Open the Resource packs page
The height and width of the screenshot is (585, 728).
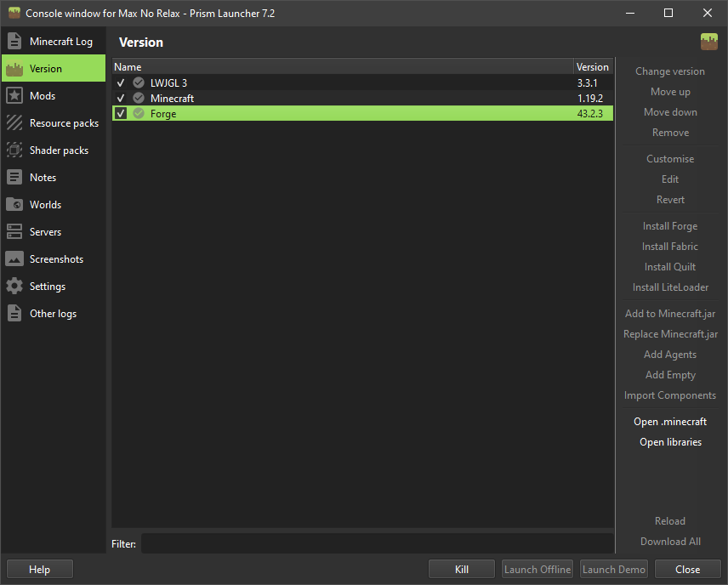54,123
